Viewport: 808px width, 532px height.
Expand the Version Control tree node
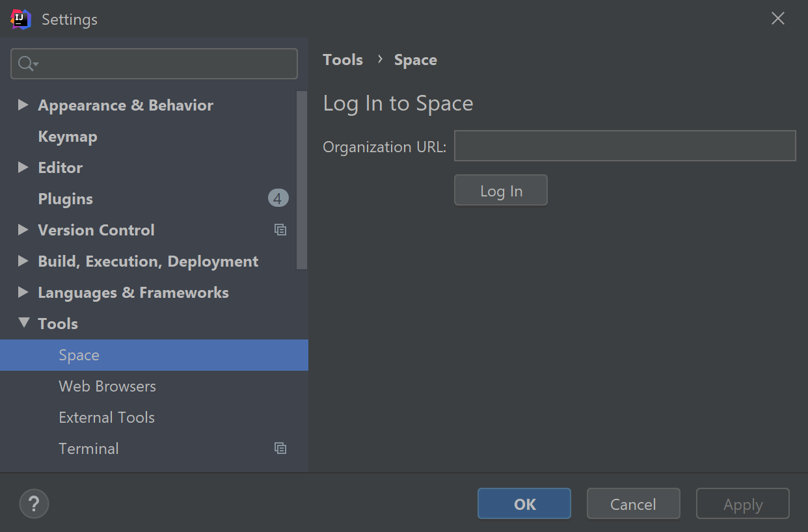(x=23, y=230)
